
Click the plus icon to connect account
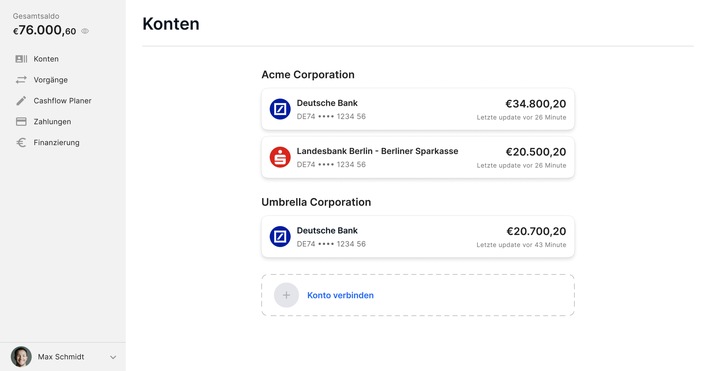[286, 295]
